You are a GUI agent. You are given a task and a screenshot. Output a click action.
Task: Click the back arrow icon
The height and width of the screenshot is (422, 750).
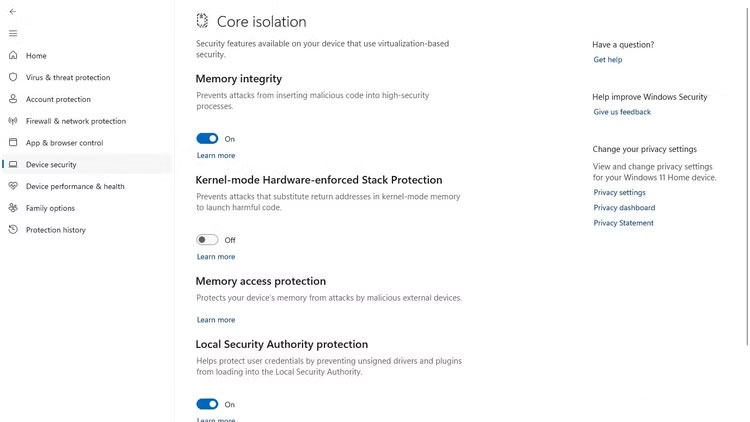(13, 11)
